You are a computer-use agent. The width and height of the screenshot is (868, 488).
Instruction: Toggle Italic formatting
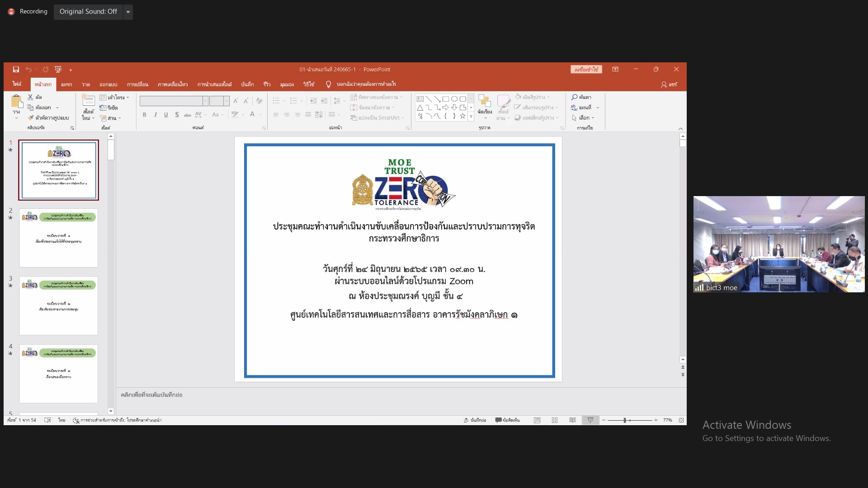[x=156, y=115]
